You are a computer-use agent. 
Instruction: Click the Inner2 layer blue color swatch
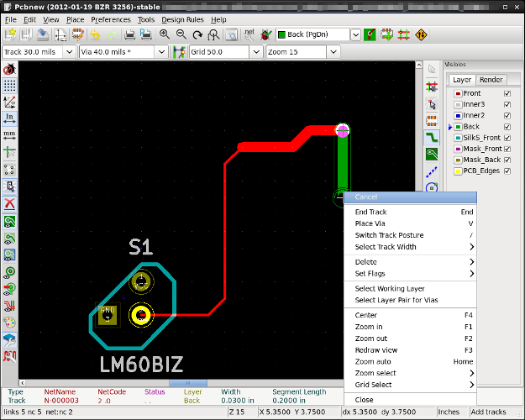click(458, 116)
